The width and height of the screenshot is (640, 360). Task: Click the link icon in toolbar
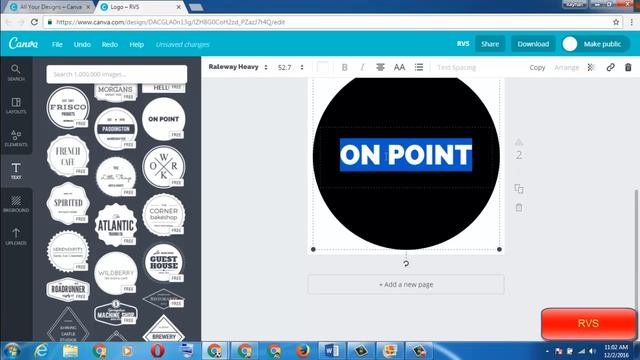(x=610, y=67)
